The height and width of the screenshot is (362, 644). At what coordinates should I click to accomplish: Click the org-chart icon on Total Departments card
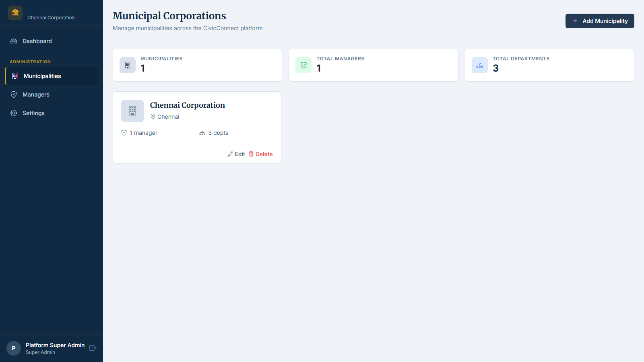pos(479,65)
